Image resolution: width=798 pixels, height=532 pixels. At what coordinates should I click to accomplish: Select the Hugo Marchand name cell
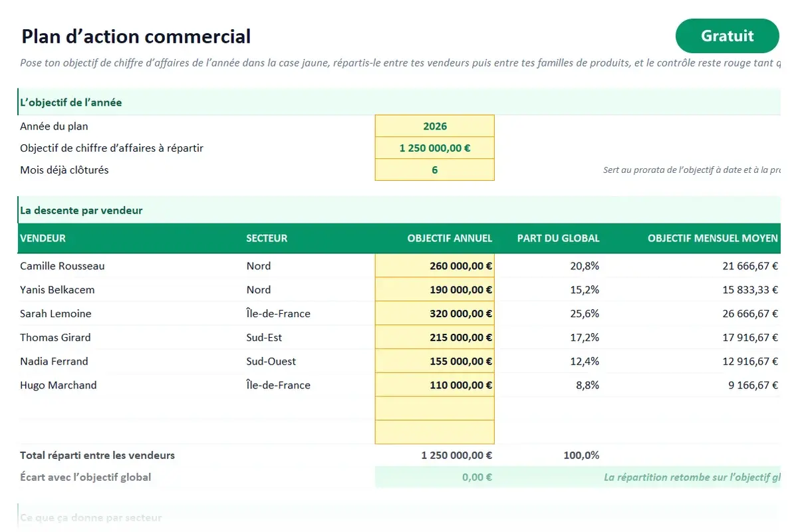click(59, 386)
